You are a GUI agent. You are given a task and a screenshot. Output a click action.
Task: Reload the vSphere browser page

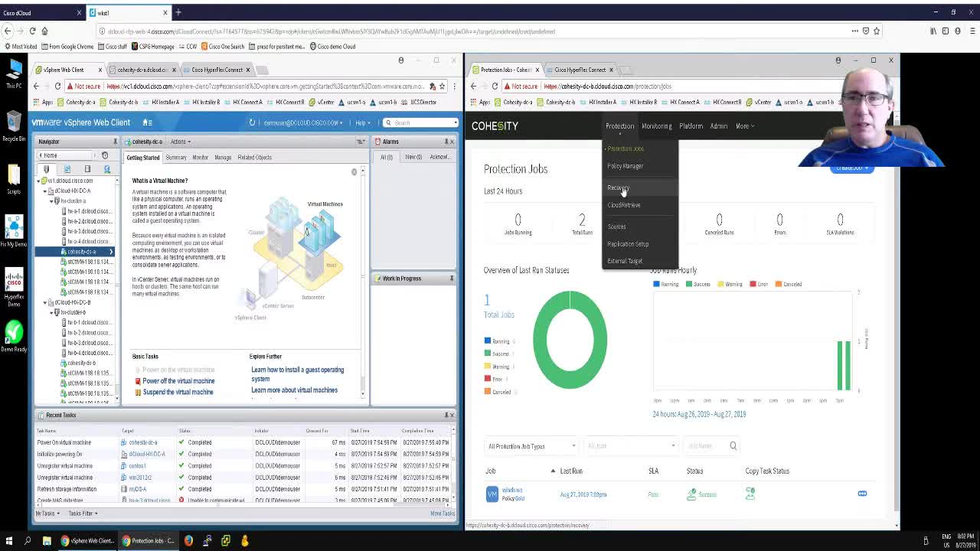click(x=57, y=86)
